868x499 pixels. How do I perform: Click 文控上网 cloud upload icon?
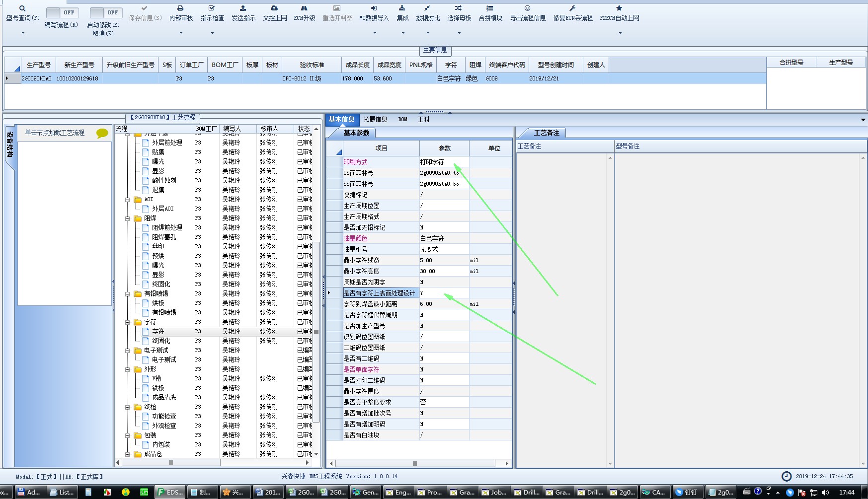[x=275, y=13]
